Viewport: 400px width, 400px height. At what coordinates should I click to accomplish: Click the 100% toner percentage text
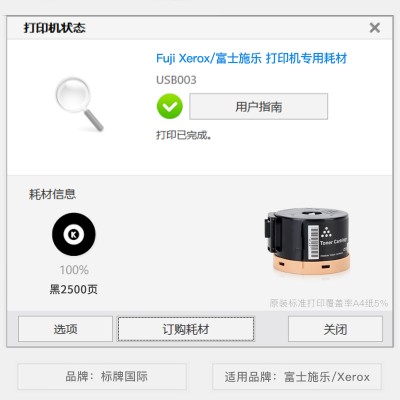coord(74,270)
